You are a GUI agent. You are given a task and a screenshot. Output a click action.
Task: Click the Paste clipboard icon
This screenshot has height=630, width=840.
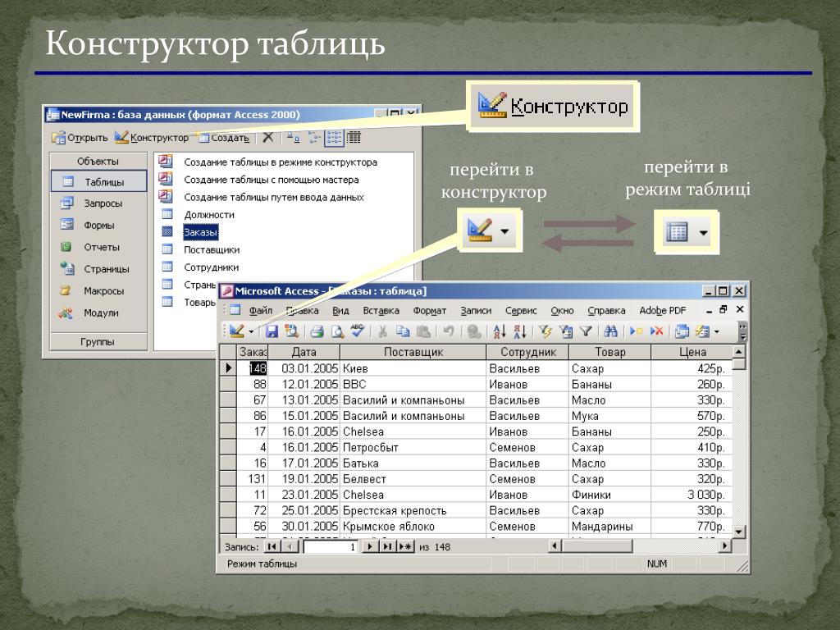(x=423, y=331)
